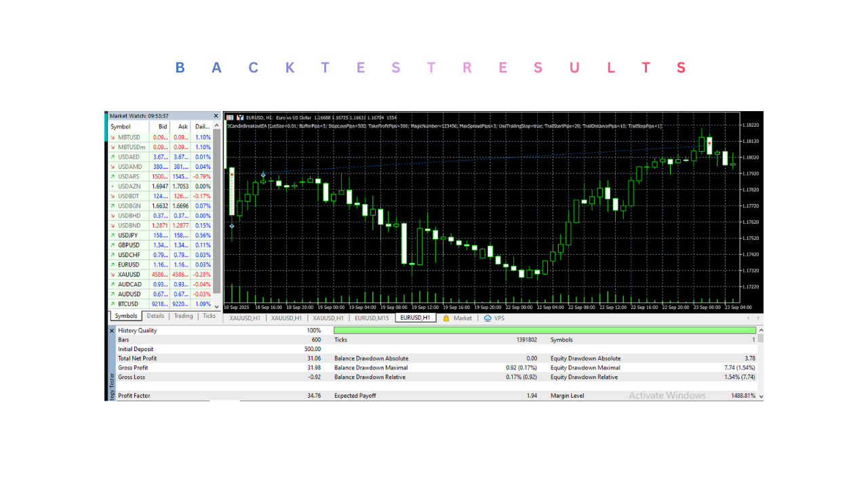
Task: Open the Trading tab in Market Watch
Action: coord(182,316)
